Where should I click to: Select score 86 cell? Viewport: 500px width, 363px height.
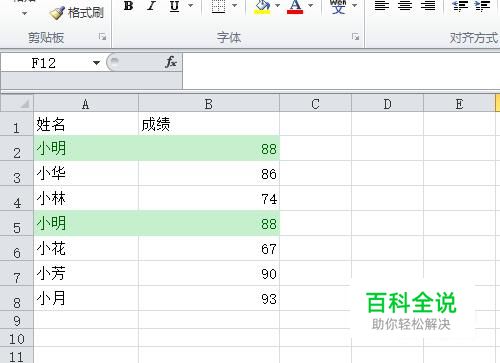(209, 173)
